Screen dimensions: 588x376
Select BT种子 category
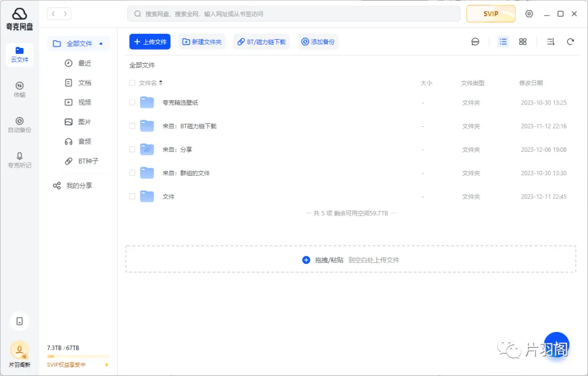pos(81,161)
